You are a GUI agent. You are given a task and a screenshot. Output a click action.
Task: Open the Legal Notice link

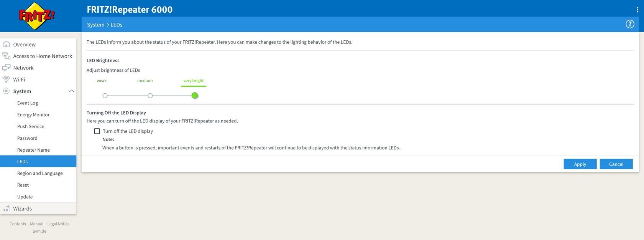tap(58, 224)
